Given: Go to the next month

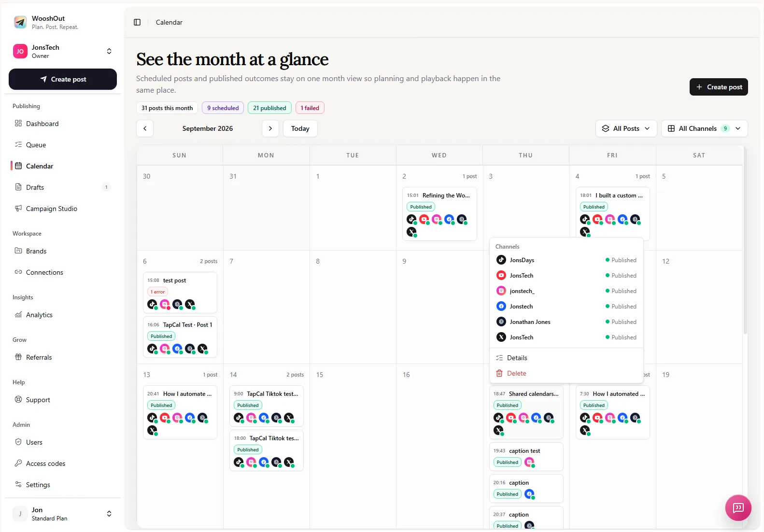Looking at the screenshot, I should pyautogui.click(x=270, y=128).
